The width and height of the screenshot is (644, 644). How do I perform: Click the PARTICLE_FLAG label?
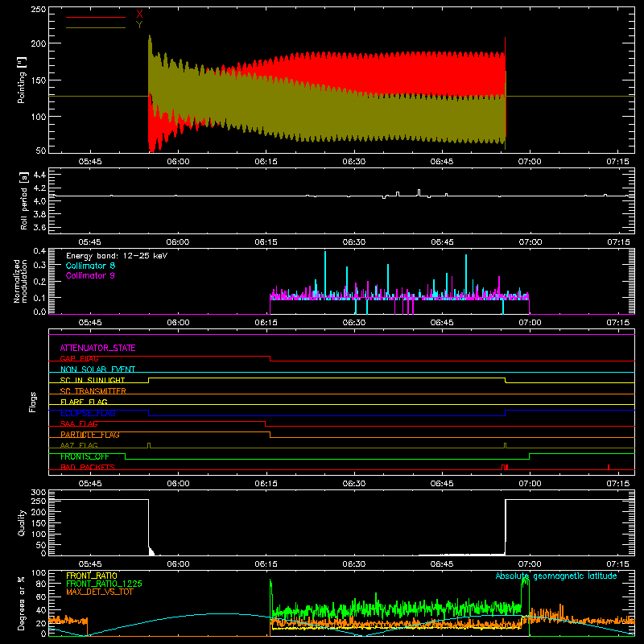click(90, 434)
